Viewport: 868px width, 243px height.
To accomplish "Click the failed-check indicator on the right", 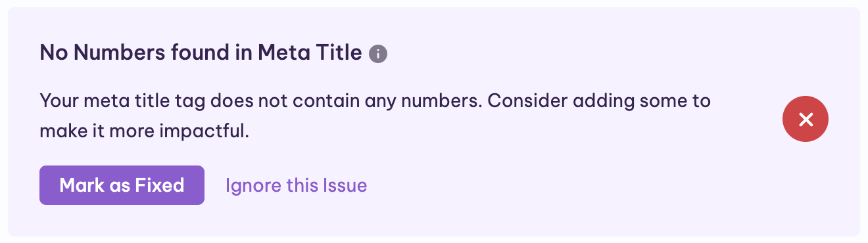I will [x=806, y=119].
